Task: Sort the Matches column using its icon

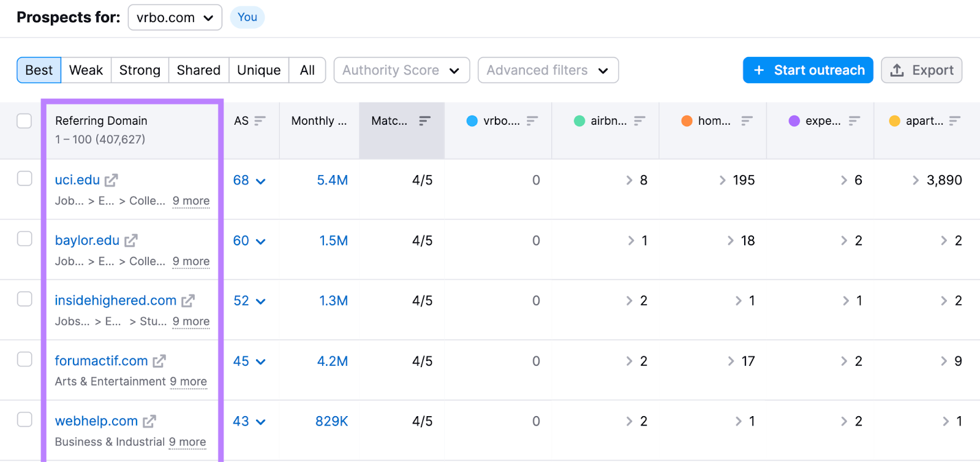Action: 424,121
